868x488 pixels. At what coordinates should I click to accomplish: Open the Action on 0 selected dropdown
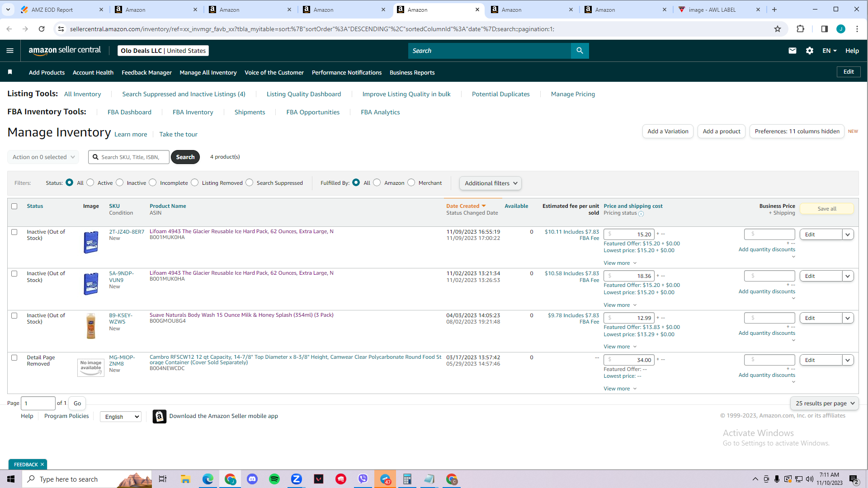click(43, 157)
